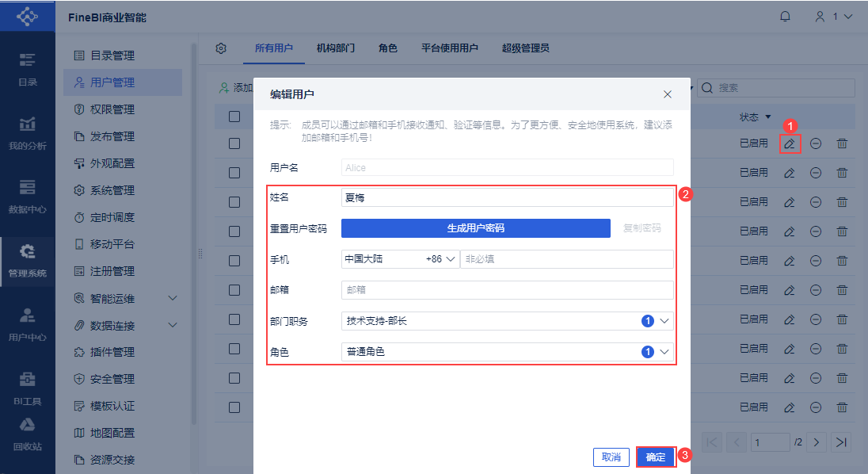
Task: Open 我的分析 in left navigation bar
Action: 27,133
